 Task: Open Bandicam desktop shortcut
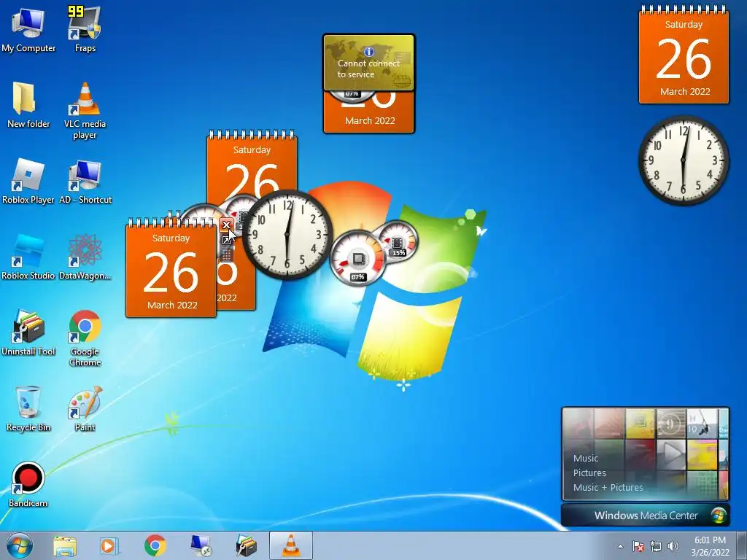[x=28, y=484]
